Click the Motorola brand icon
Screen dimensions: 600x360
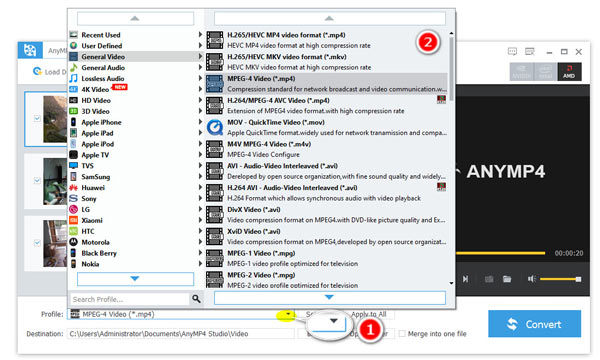tap(73, 242)
